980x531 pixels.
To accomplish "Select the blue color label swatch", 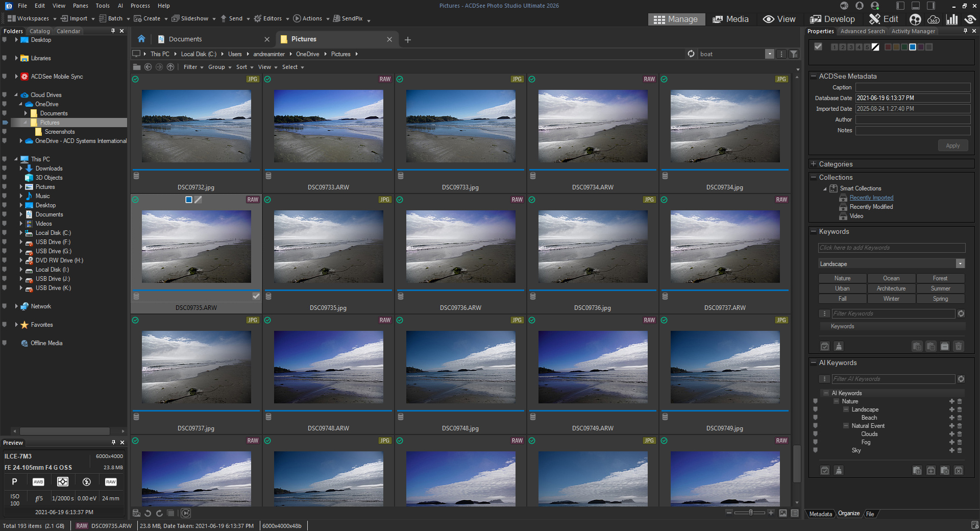I will tap(913, 47).
